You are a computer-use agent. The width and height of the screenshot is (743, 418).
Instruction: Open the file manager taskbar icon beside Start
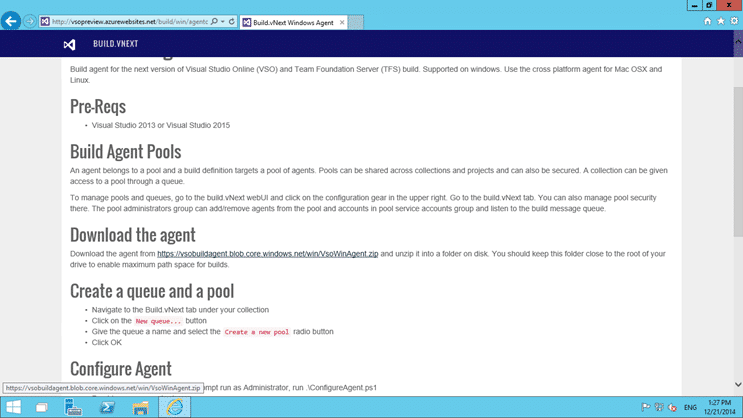[x=42, y=408]
